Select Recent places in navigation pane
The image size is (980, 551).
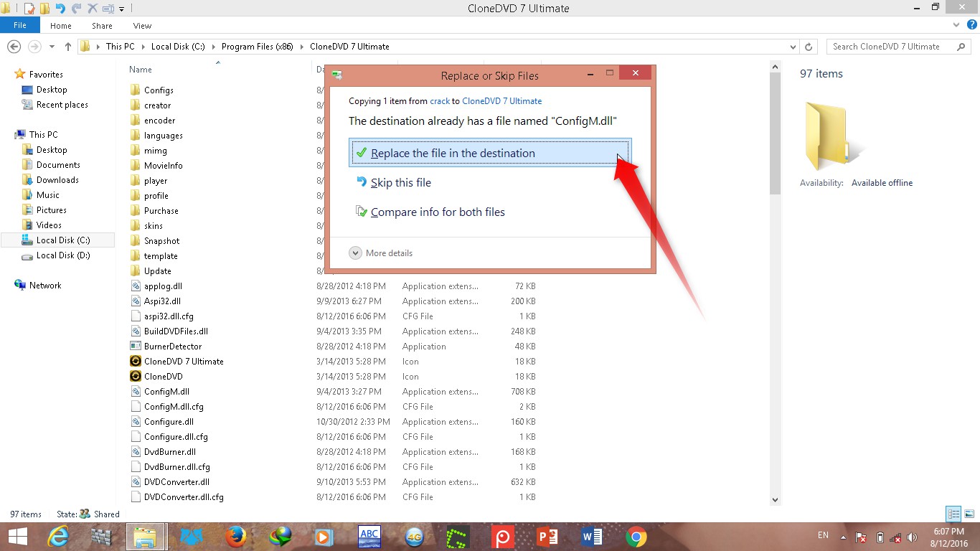click(x=62, y=105)
